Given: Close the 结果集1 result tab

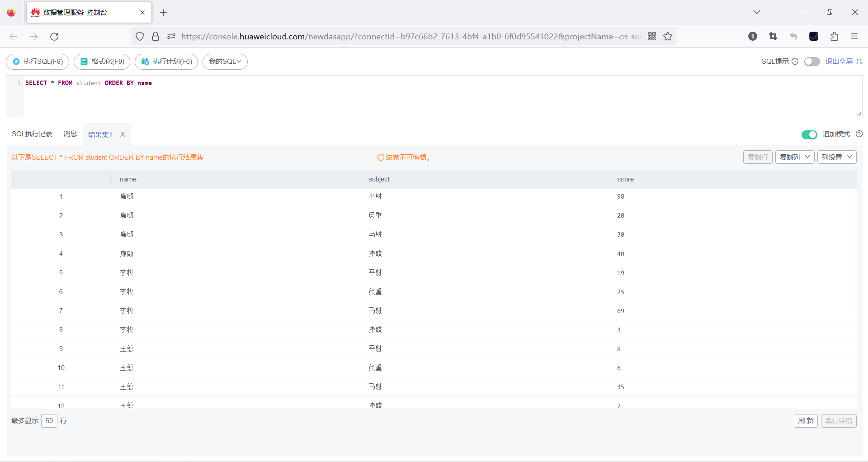Looking at the screenshot, I should click(x=123, y=134).
